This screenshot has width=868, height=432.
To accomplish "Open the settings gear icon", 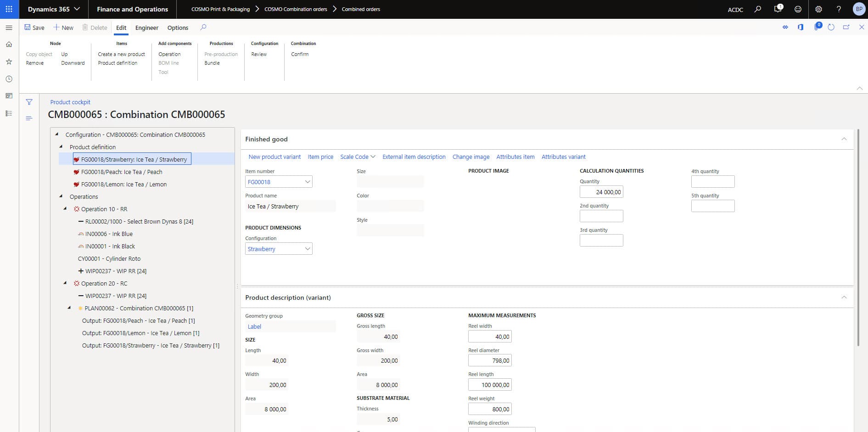I will (x=818, y=9).
